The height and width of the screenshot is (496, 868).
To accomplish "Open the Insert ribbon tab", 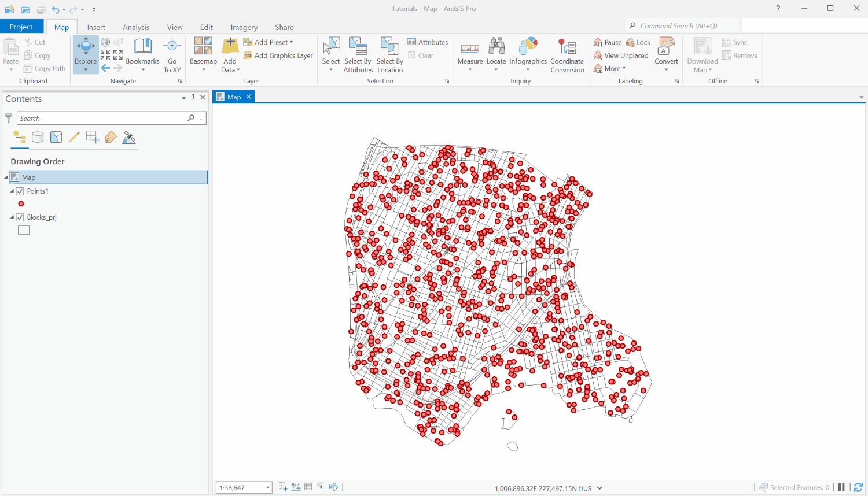I will (x=96, y=27).
